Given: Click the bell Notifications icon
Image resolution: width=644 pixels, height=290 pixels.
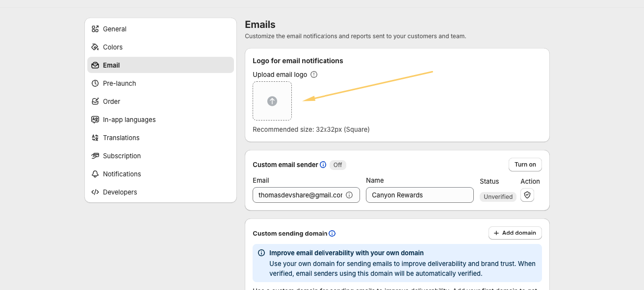Looking at the screenshot, I should [x=95, y=174].
